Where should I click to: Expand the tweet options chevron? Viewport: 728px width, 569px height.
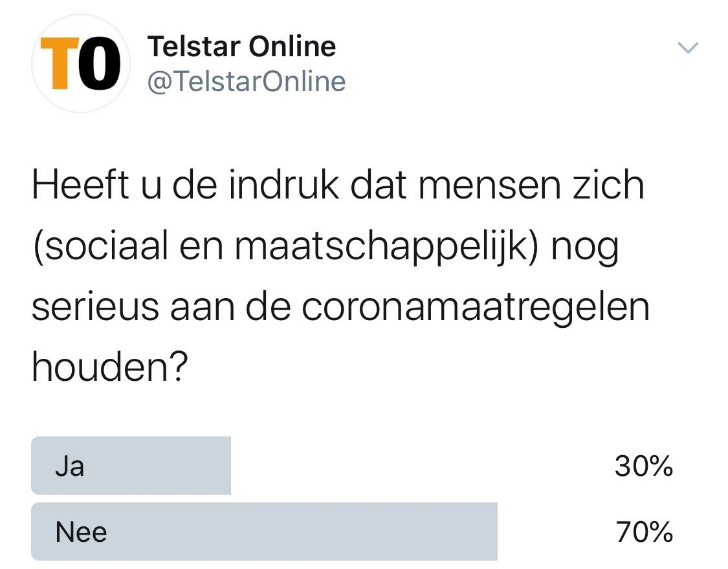click(688, 47)
